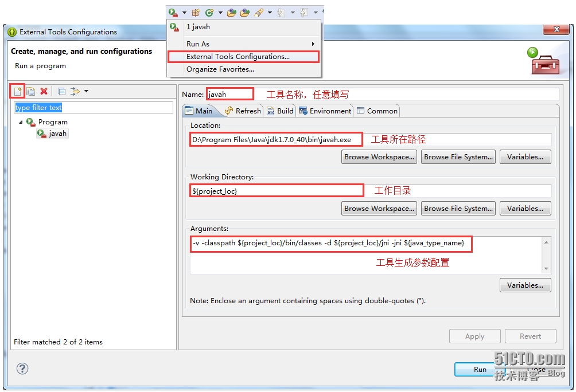The height and width of the screenshot is (392, 576).
Task: Switch to the Main tab
Action: point(199,111)
